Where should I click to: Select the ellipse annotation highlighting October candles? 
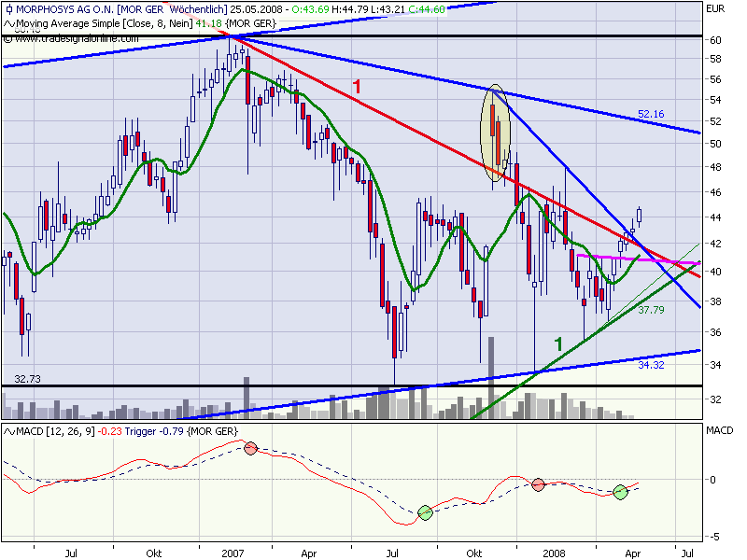pyautogui.click(x=495, y=131)
